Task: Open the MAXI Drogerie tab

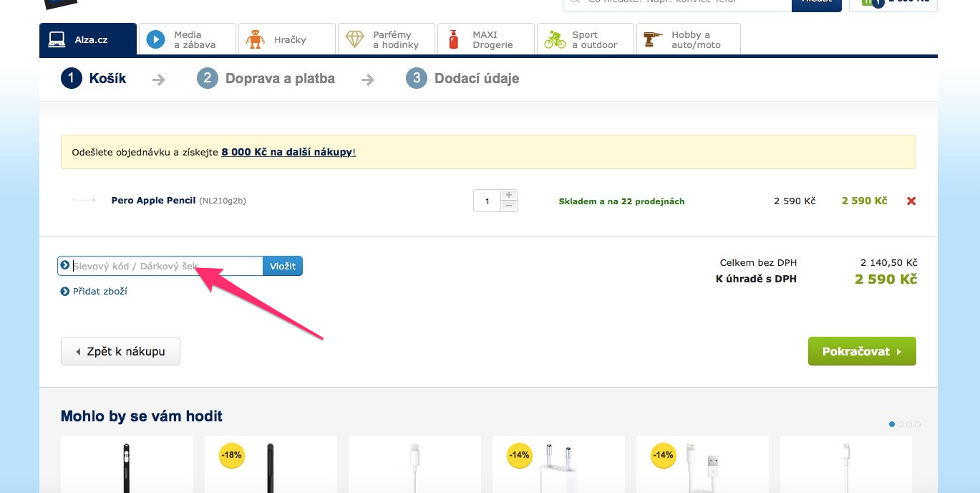Action: (486, 39)
